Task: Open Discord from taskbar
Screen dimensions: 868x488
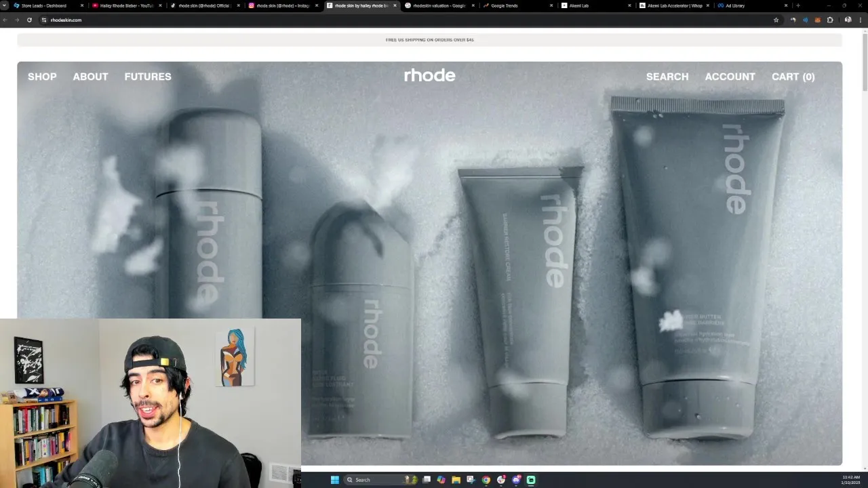Action: click(x=516, y=480)
